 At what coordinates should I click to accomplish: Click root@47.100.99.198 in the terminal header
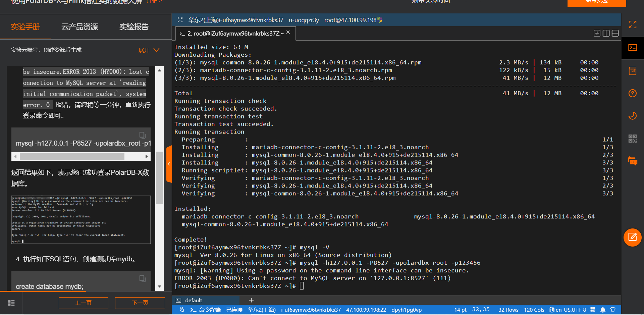pos(350,20)
